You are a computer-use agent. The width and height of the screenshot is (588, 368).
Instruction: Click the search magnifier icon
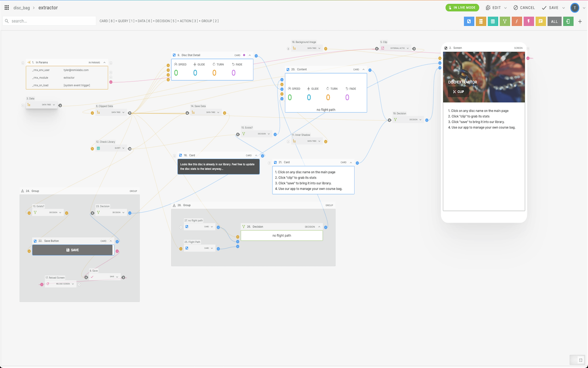(7, 21)
